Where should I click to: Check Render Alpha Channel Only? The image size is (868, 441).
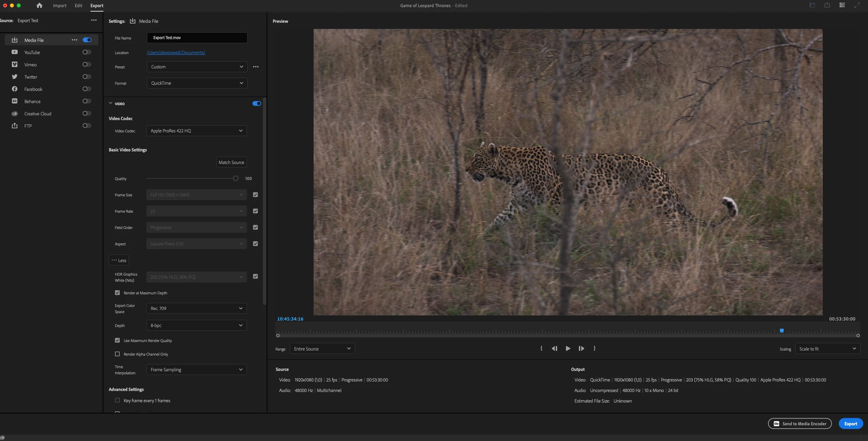coord(117,354)
